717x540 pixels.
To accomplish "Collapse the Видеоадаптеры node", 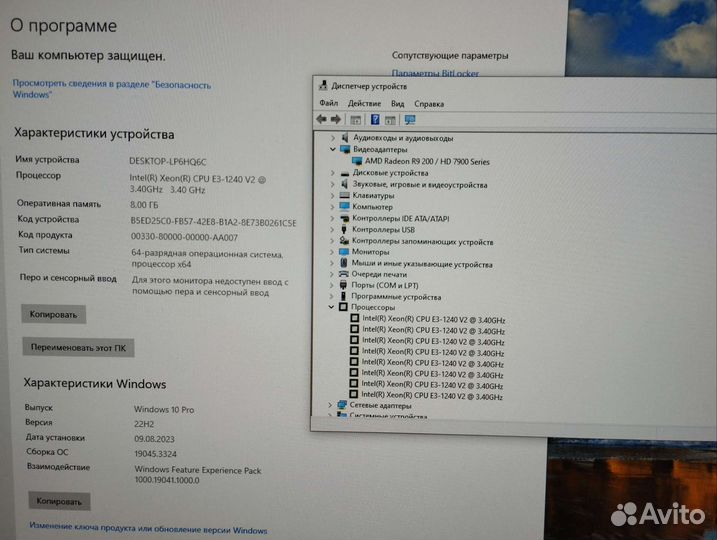I will (333, 149).
